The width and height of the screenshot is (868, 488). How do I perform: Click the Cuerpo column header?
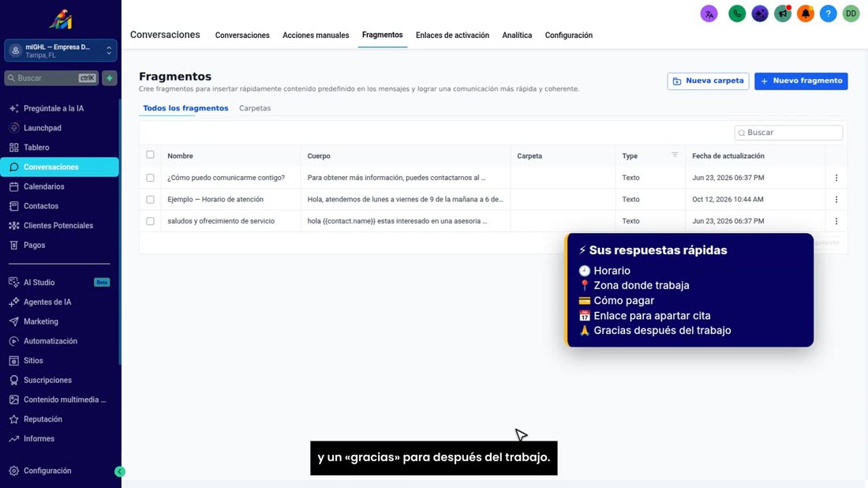tap(318, 156)
